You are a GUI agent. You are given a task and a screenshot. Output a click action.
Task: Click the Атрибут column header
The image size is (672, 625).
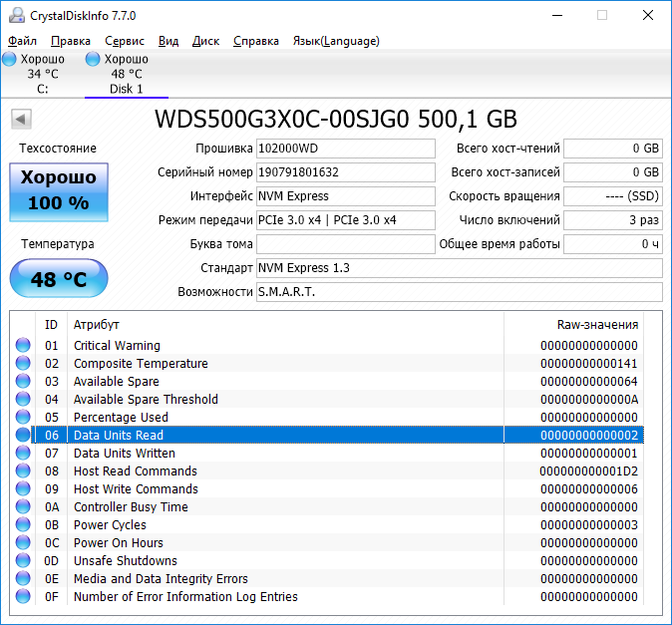click(x=97, y=325)
